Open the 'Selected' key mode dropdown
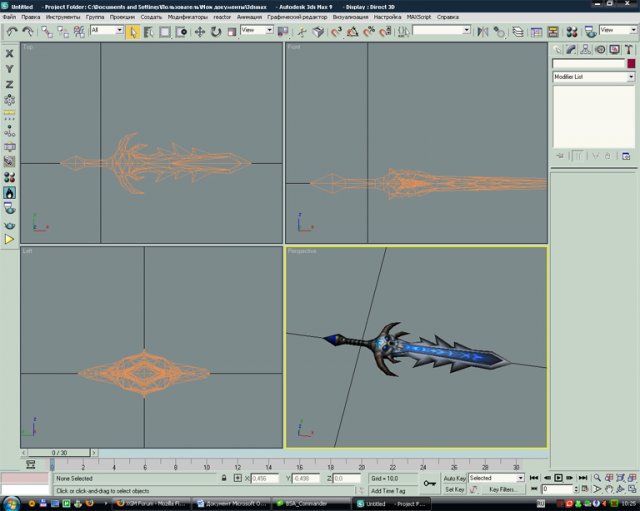 click(x=496, y=478)
